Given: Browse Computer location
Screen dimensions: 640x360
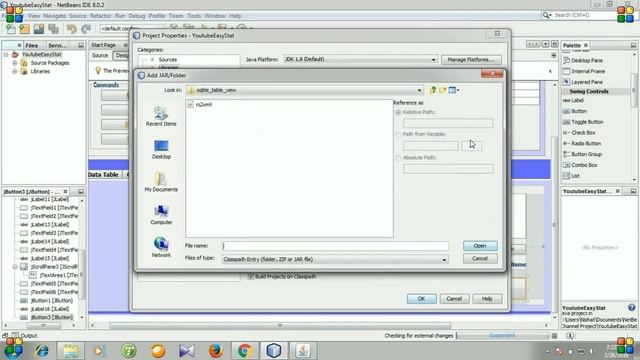Looking at the screenshot, I should point(161,215).
